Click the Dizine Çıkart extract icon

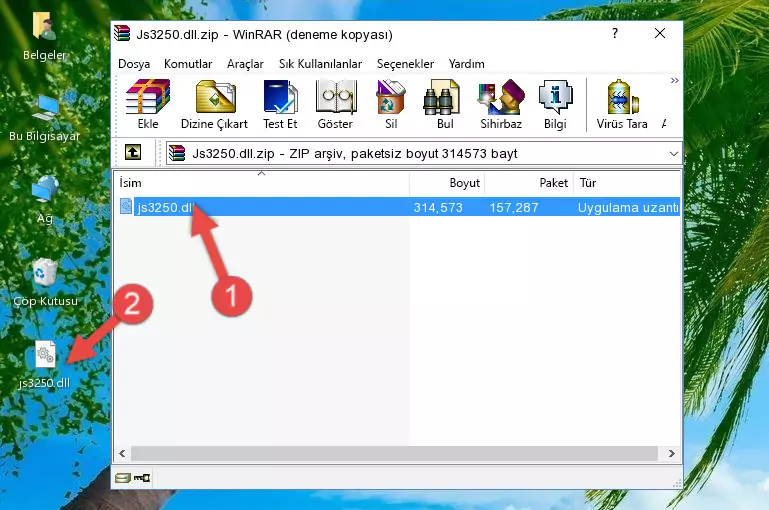tap(214, 104)
